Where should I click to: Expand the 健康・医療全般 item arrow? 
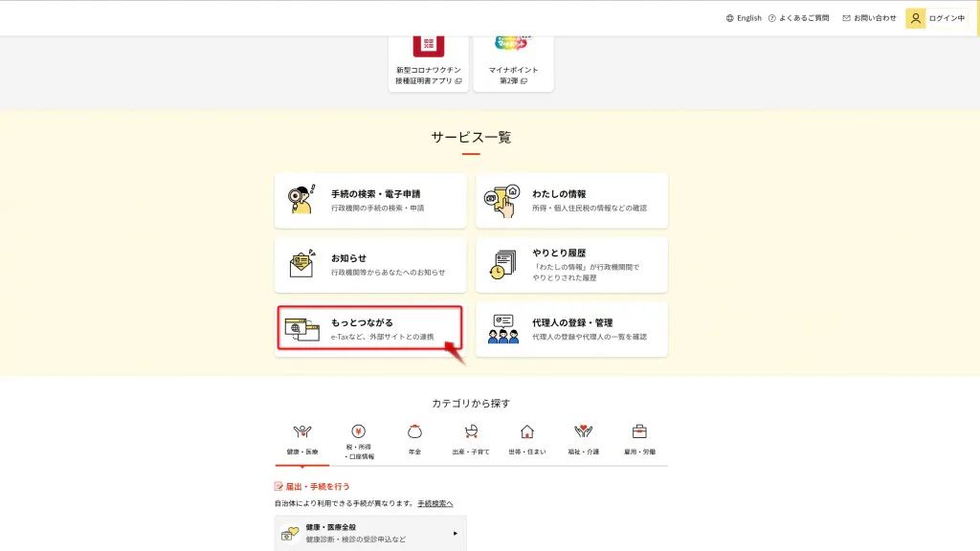point(456,533)
